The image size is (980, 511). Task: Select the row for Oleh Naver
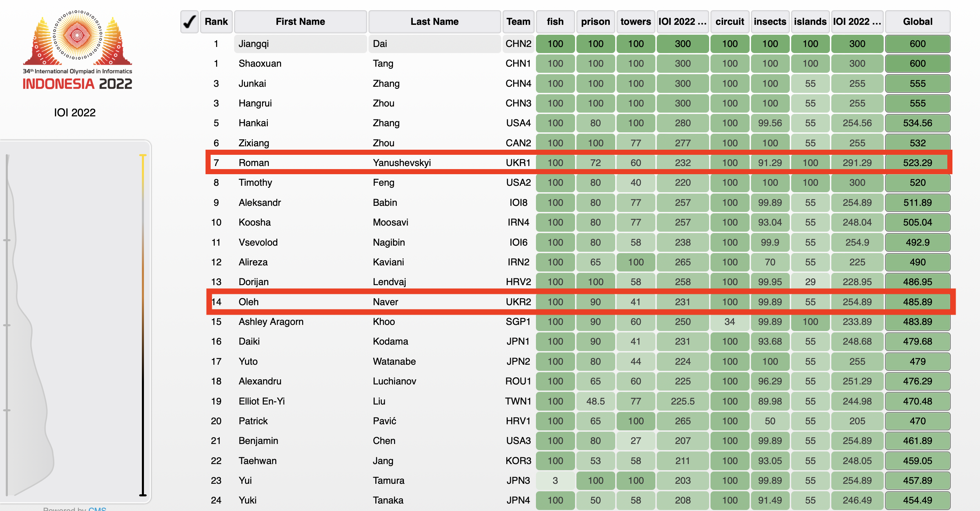coord(300,302)
